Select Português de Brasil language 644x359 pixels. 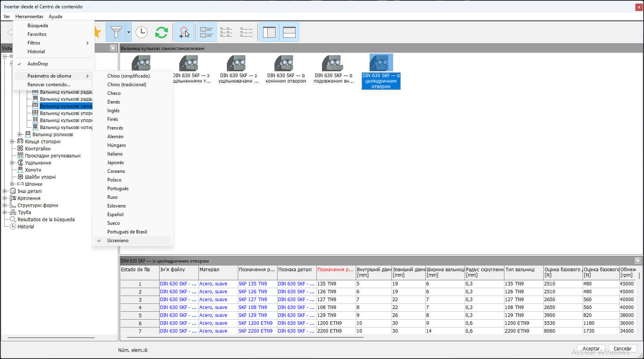[x=132, y=232]
